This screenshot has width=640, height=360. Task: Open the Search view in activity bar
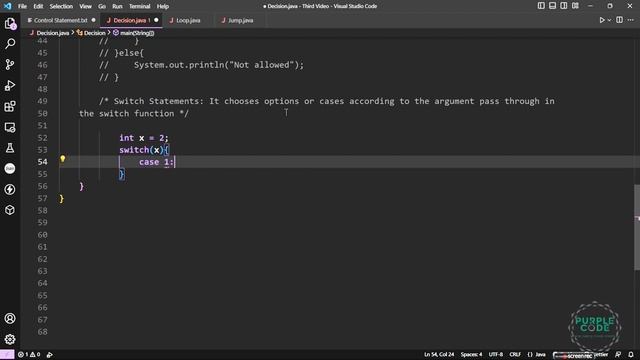10,43
